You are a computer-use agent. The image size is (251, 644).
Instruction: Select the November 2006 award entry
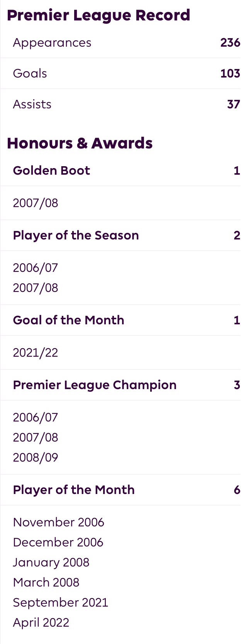pyautogui.click(x=59, y=522)
